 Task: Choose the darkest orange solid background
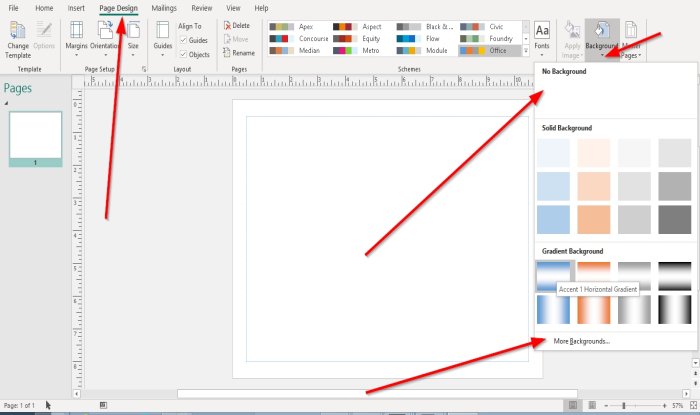tap(594, 220)
